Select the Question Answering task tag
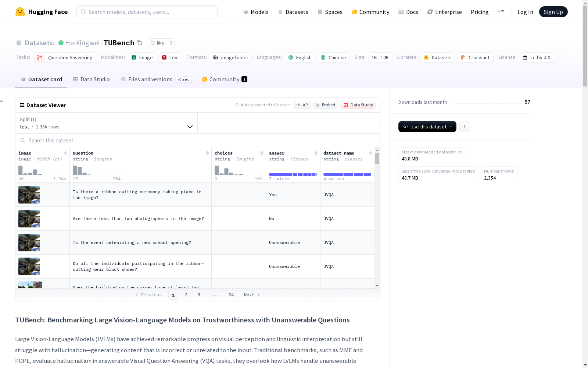 [x=65, y=57]
